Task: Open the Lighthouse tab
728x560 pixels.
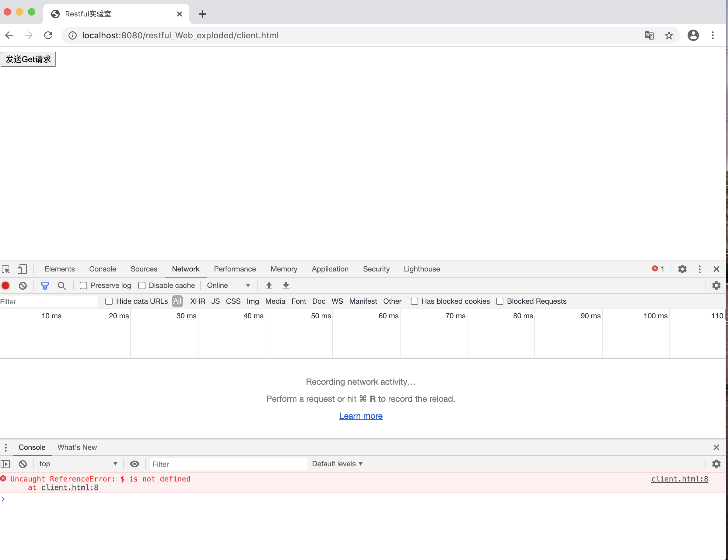Action: click(x=422, y=269)
